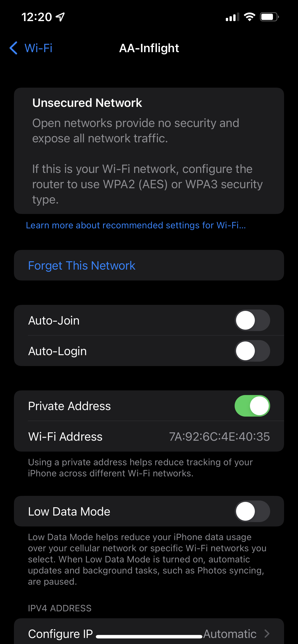
Task: Enable the Auto-Join switch
Action: [x=252, y=320]
